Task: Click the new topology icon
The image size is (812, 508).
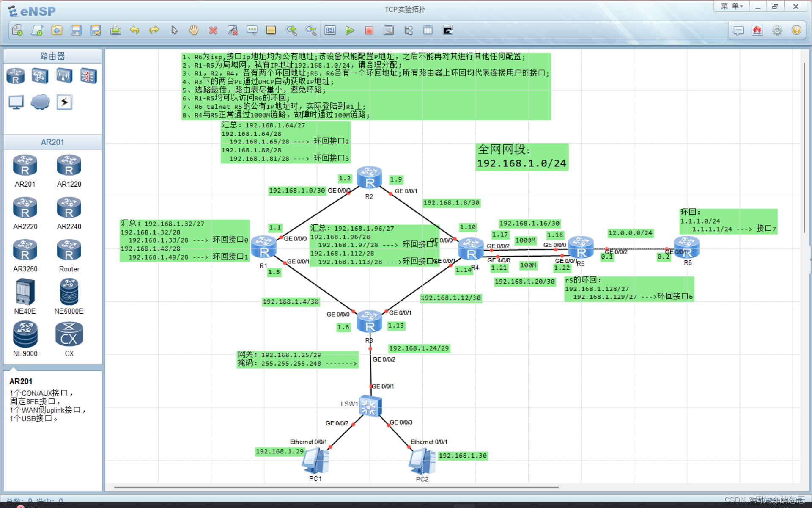Action: tap(17, 30)
